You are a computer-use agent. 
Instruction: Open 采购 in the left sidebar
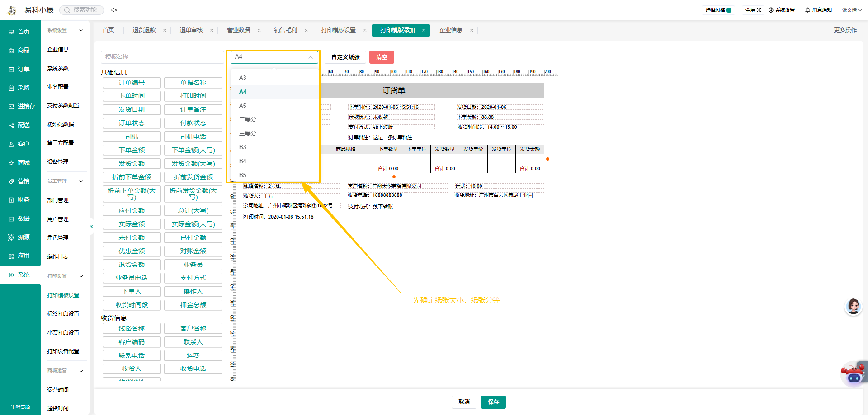click(x=20, y=88)
